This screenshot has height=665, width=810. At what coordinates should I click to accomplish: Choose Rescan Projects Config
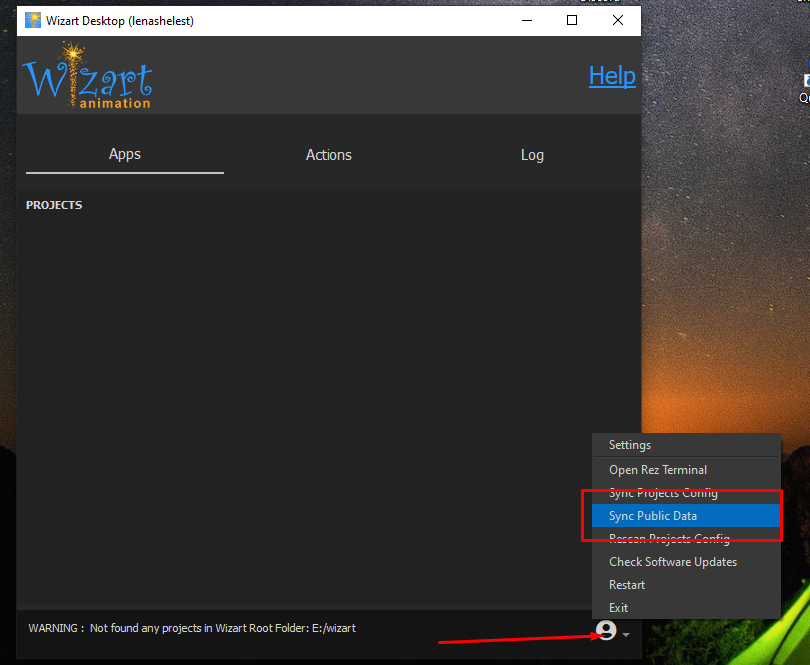click(x=669, y=539)
